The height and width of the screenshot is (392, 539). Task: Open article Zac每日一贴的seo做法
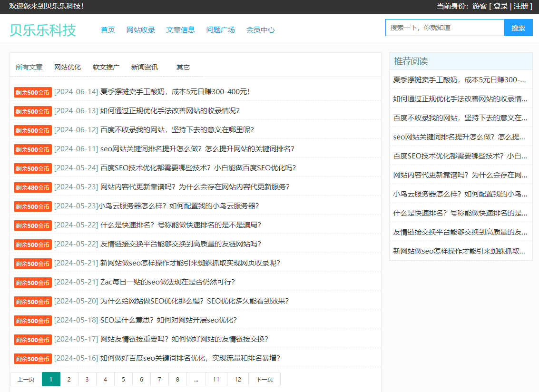click(x=167, y=282)
